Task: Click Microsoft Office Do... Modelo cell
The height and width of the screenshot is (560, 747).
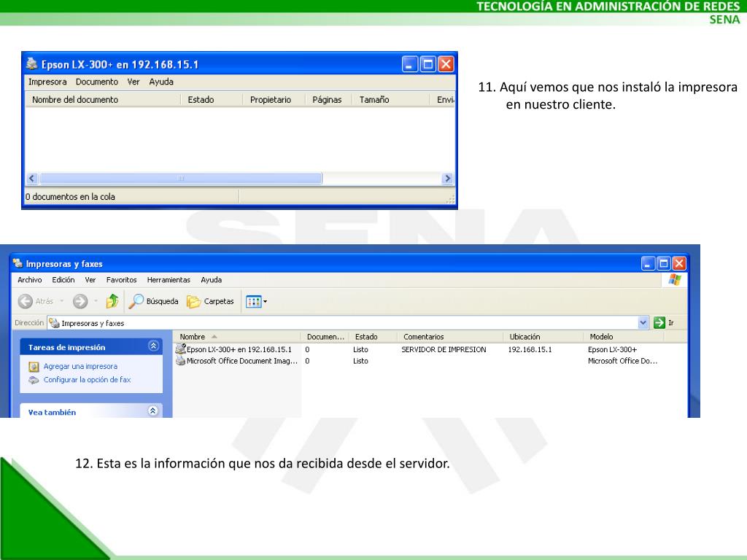Action: click(623, 361)
